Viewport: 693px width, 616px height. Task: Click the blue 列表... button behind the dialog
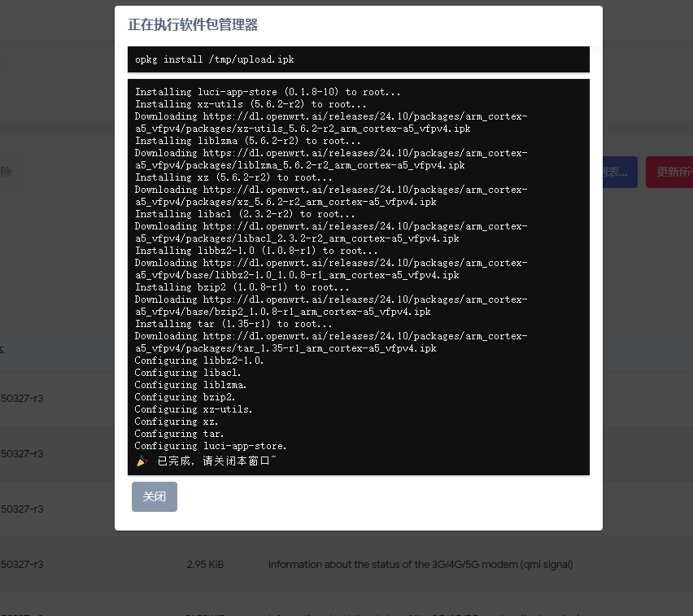coord(620,172)
